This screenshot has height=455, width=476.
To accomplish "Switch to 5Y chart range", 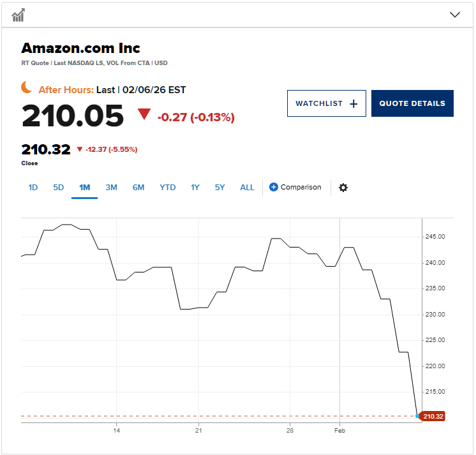I will 220,188.
